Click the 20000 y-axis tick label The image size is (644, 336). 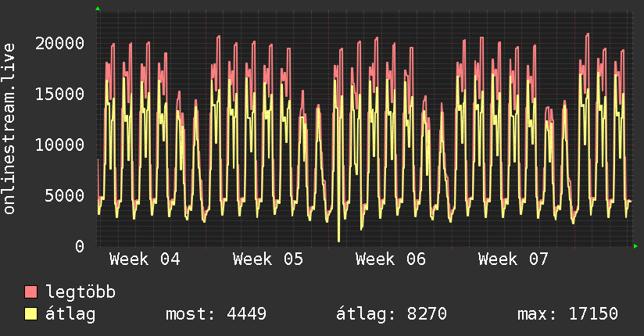pos(59,43)
